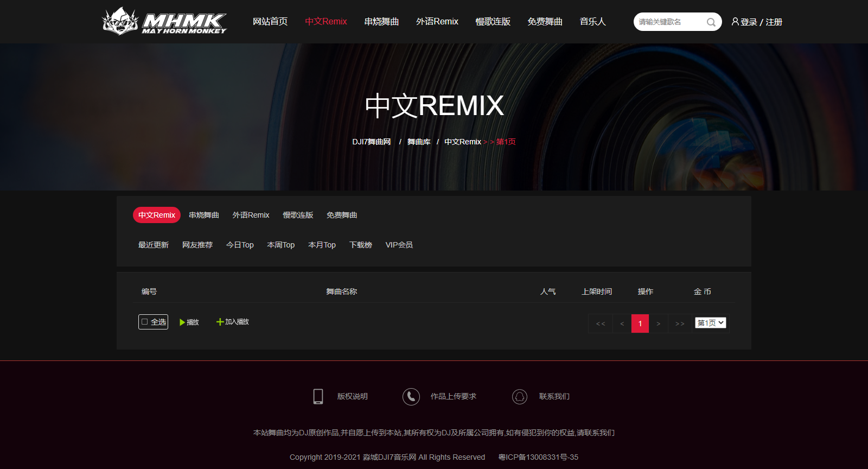Open the 作品上传要求 footer link
The image size is (868, 469).
click(454, 396)
